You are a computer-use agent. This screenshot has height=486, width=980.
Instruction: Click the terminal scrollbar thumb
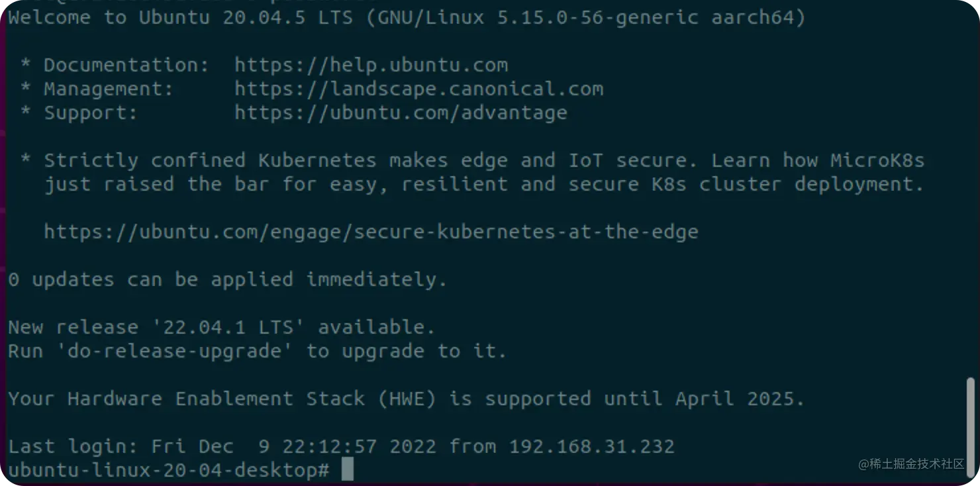click(x=970, y=420)
